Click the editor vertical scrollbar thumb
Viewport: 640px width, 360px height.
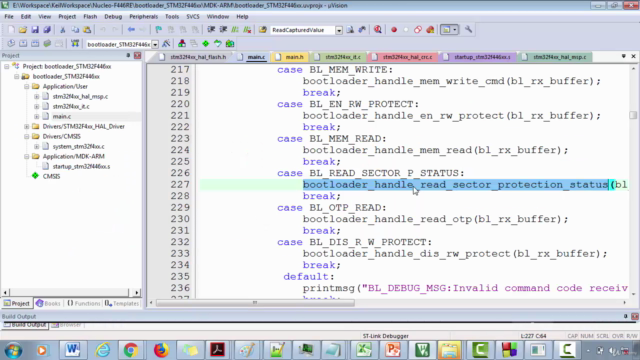pos(633,115)
